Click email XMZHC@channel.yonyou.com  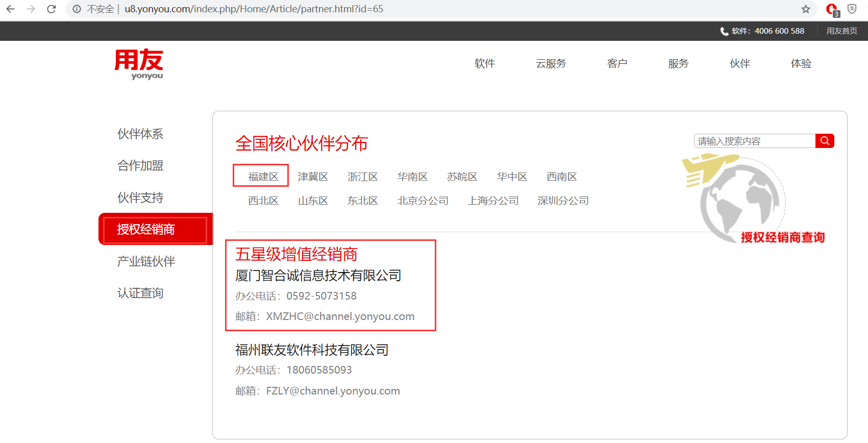340,316
